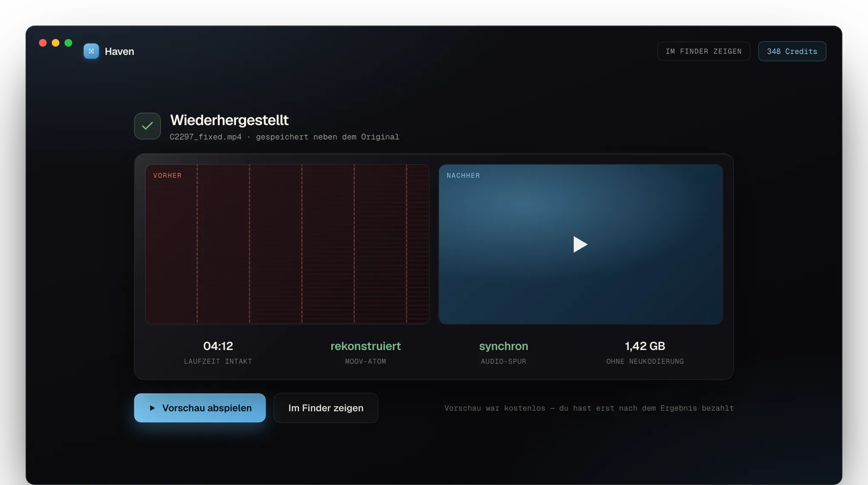The width and height of the screenshot is (868, 485).
Task: Click the play triangle in Vorschau abspielen
Action: point(152,408)
